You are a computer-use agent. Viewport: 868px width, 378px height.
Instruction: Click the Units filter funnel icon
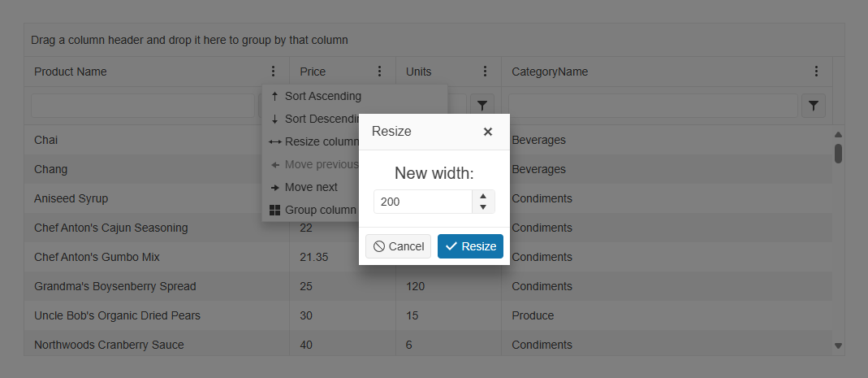point(482,105)
